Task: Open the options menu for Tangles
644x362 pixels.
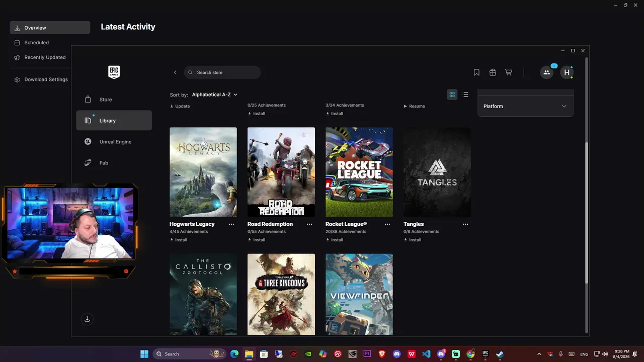Action: pos(465,224)
